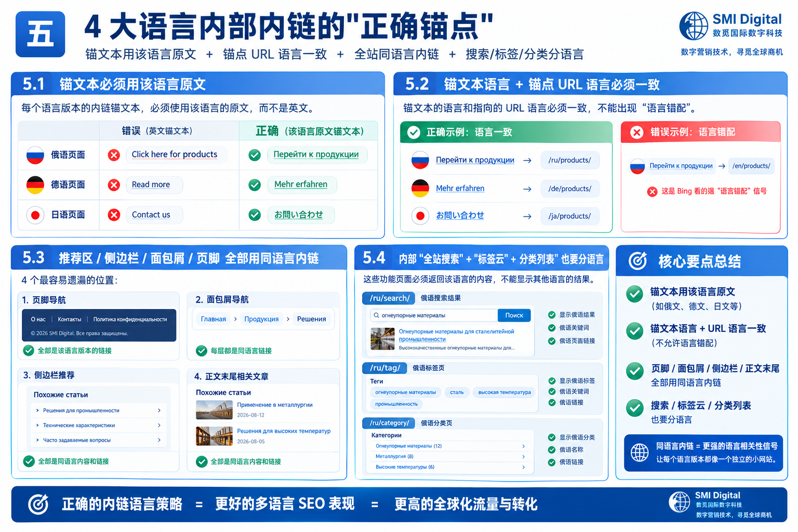
Task: Click the red X beside Click here for products
Action: click(114, 155)
